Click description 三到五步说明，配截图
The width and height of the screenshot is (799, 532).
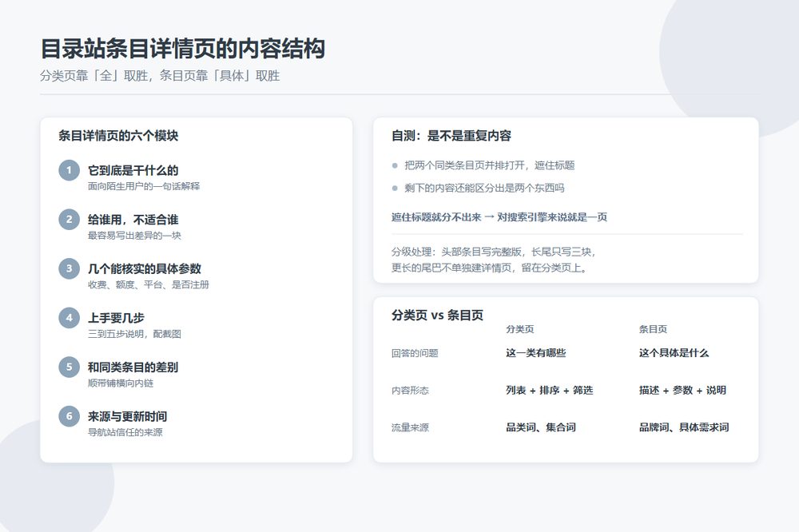pos(134,334)
